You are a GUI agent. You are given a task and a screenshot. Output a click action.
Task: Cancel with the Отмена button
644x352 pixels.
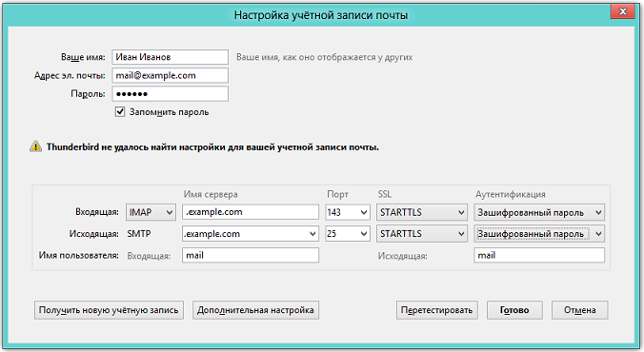point(579,310)
